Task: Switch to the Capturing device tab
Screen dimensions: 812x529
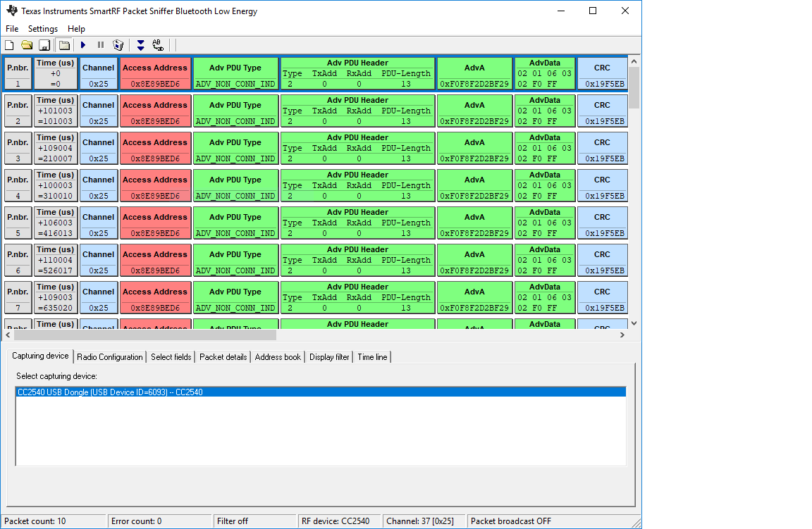Action: pyautogui.click(x=40, y=356)
